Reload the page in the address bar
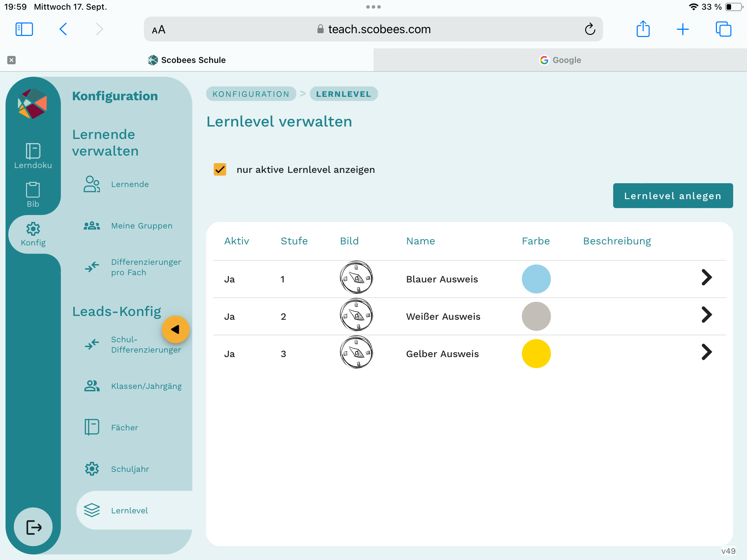 [590, 29]
